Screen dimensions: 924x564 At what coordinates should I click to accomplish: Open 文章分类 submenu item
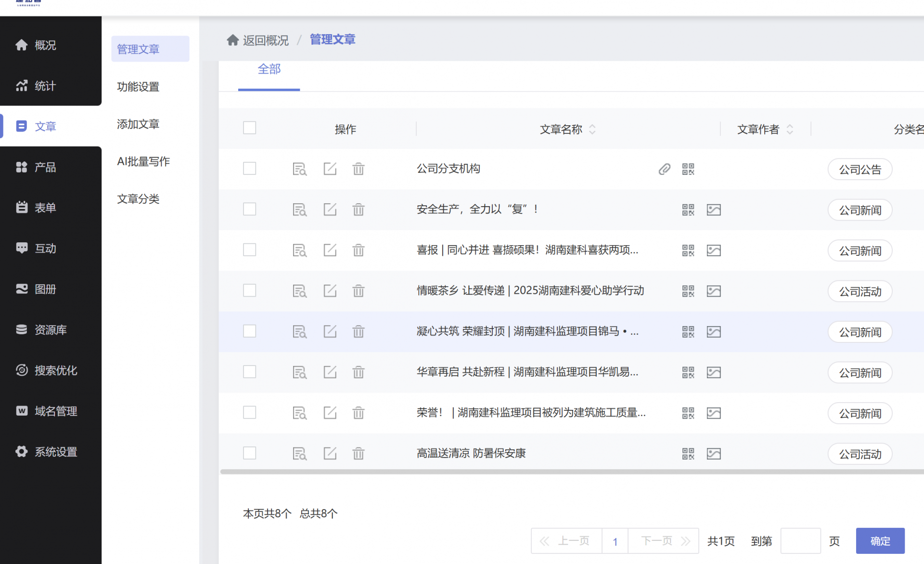(x=138, y=199)
